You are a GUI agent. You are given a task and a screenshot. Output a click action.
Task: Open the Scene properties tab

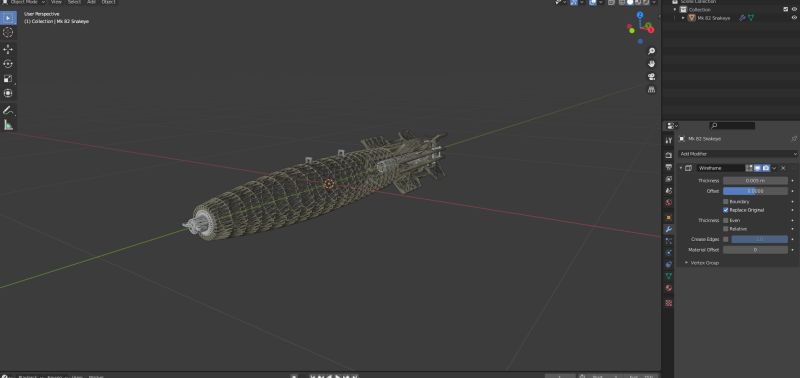tap(668, 191)
